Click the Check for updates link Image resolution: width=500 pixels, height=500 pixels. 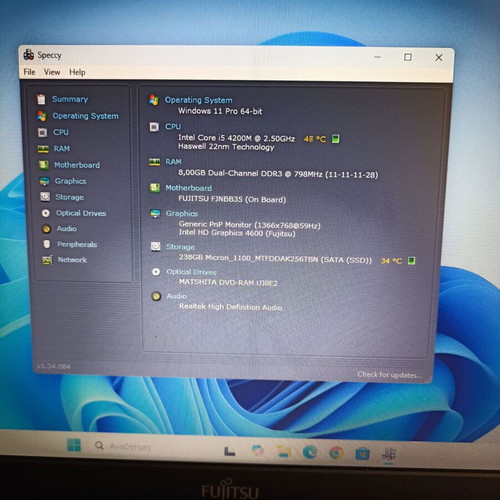(x=390, y=375)
